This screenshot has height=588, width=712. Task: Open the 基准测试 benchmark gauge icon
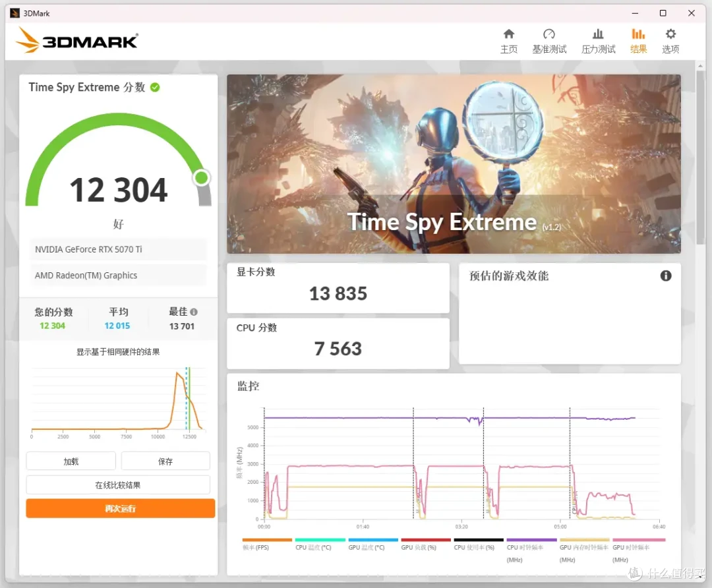pyautogui.click(x=549, y=34)
